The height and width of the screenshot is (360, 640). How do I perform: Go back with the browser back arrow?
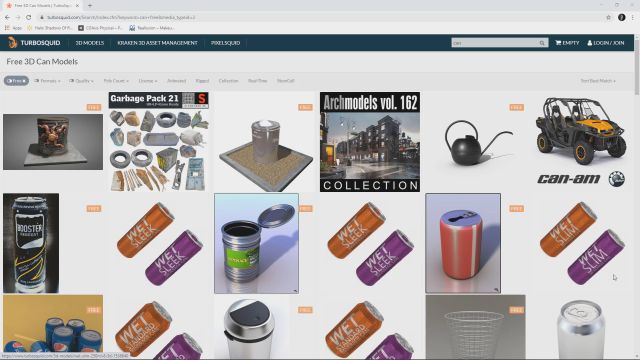(7, 17)
